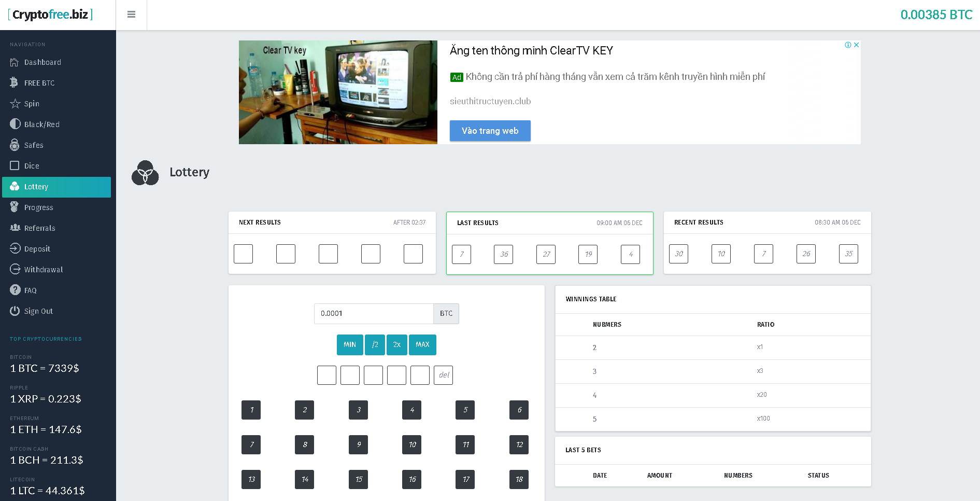Open the FAQ page
This screenshot has width=980, height=501.
pyautogui.click(x=31, y=290)
